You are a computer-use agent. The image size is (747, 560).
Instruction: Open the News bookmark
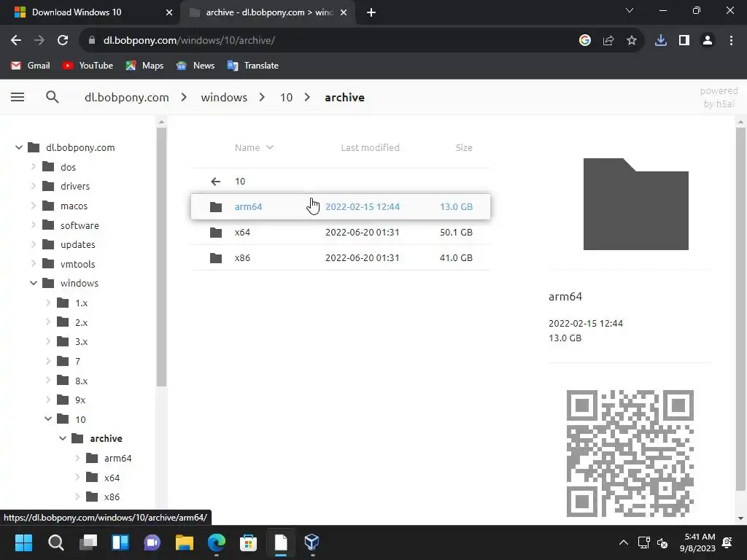point(196,66)
